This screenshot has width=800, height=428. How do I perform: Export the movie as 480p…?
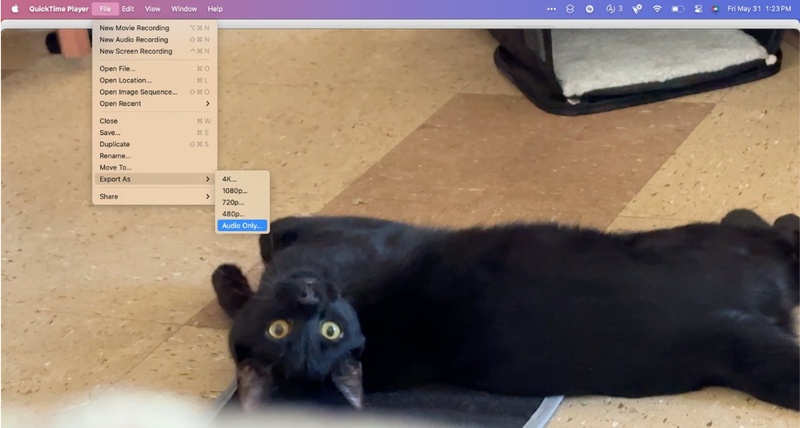242,214
